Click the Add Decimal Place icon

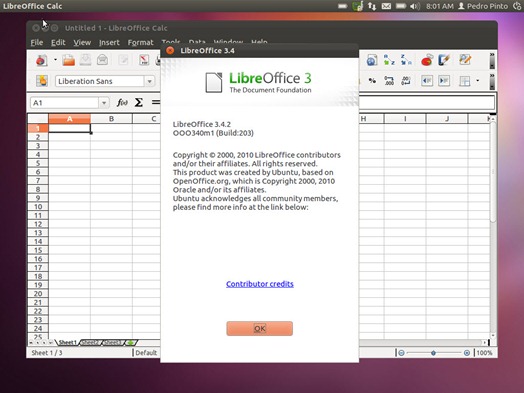click(389, 81)
